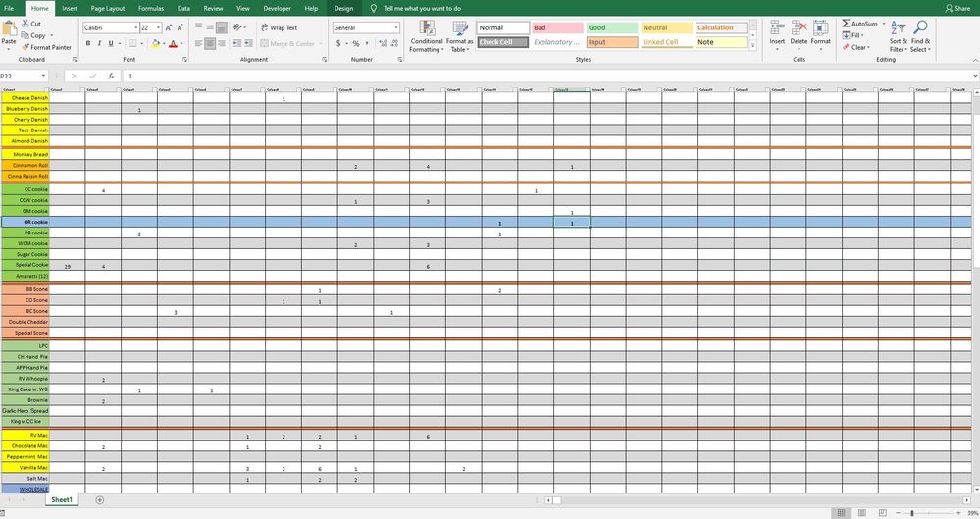Decrease decimal places
980x519 pixels.
[395, 43]
